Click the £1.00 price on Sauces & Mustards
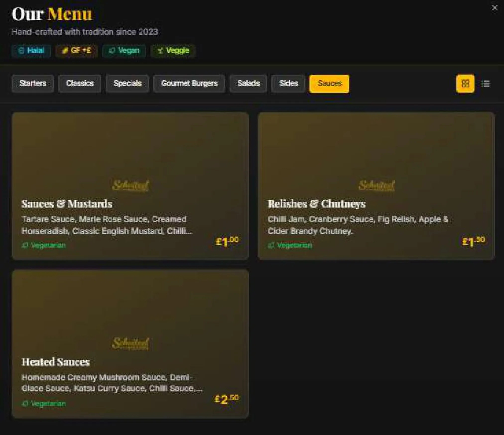 click(227, 241)
